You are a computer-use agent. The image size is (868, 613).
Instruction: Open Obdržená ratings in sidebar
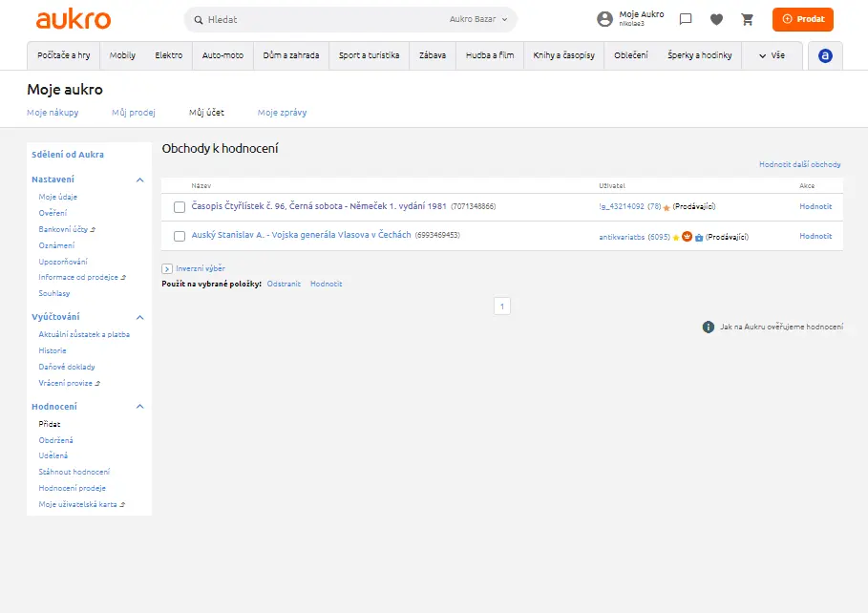tap(56, 440)
